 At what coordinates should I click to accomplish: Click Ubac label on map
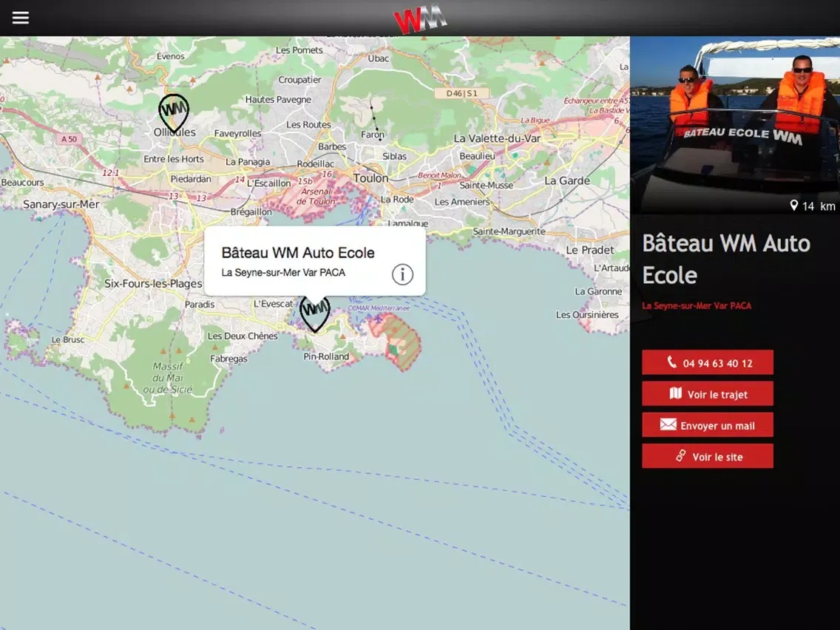[378, 58]
